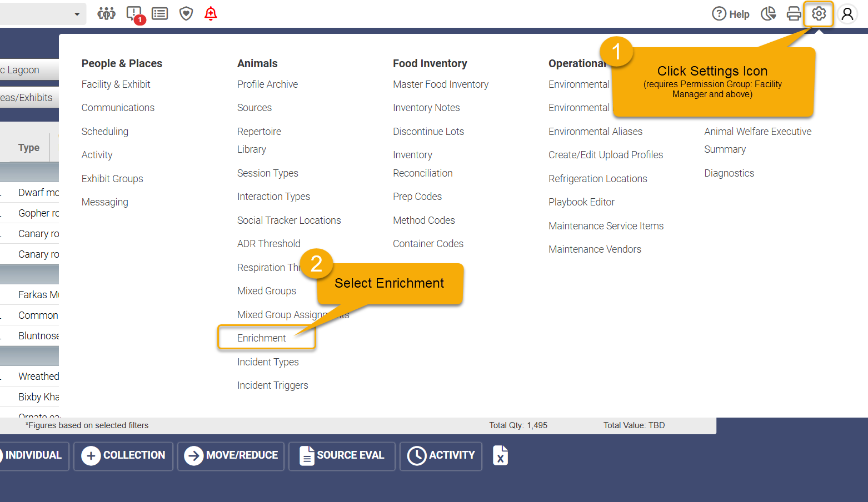Open Facility & Exhibit settings
The width and height of the screenshot is (868, 502).
click(x=116, y=84)
